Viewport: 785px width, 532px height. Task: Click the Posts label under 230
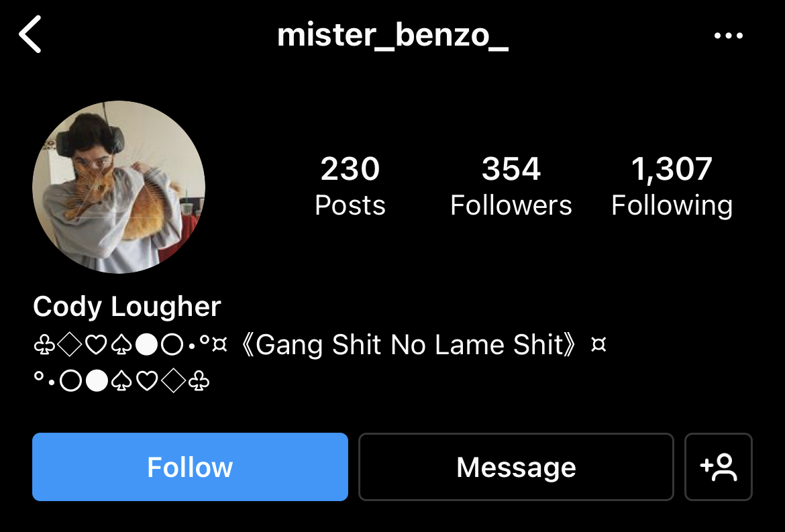click(350, 205)
